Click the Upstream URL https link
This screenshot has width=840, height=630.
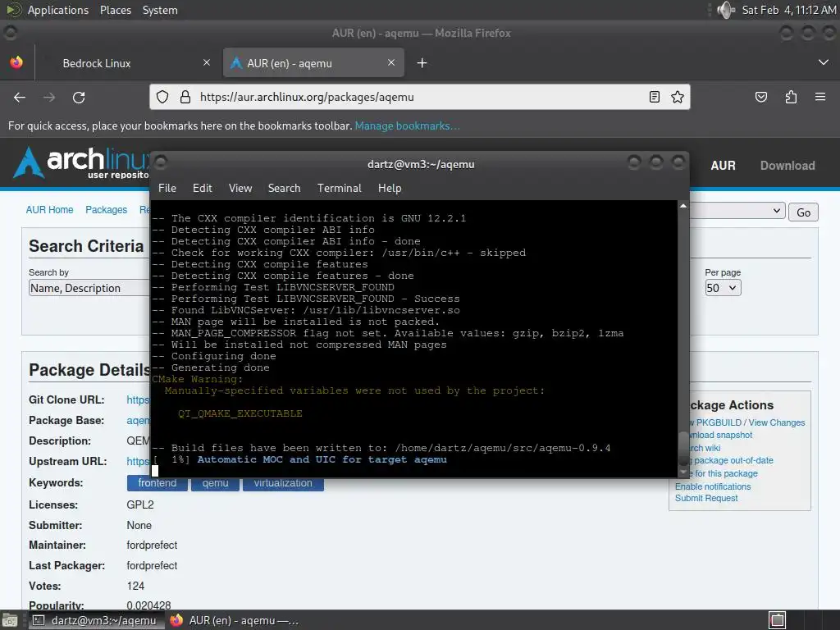[x=138, y=461]
